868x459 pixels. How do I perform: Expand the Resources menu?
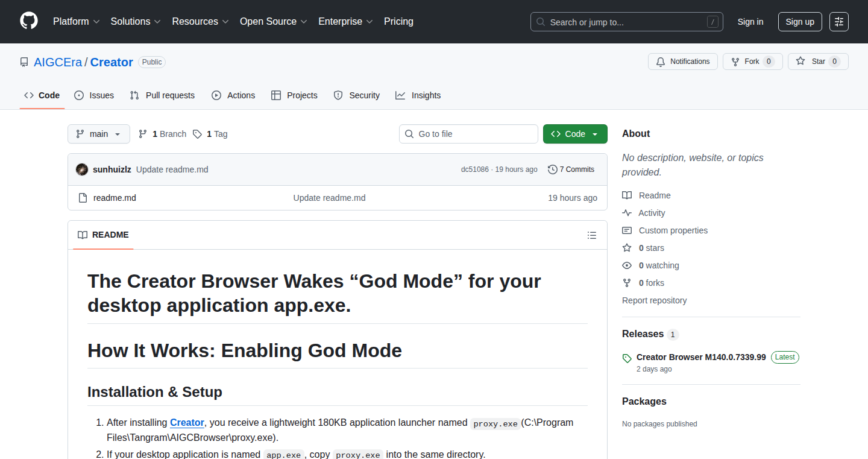pos(200,22)
